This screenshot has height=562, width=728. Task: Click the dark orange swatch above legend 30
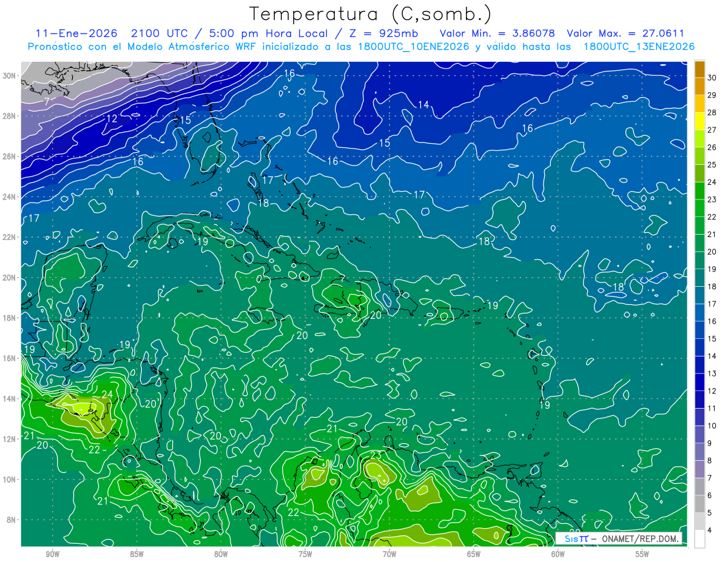[x=699, y=69]
